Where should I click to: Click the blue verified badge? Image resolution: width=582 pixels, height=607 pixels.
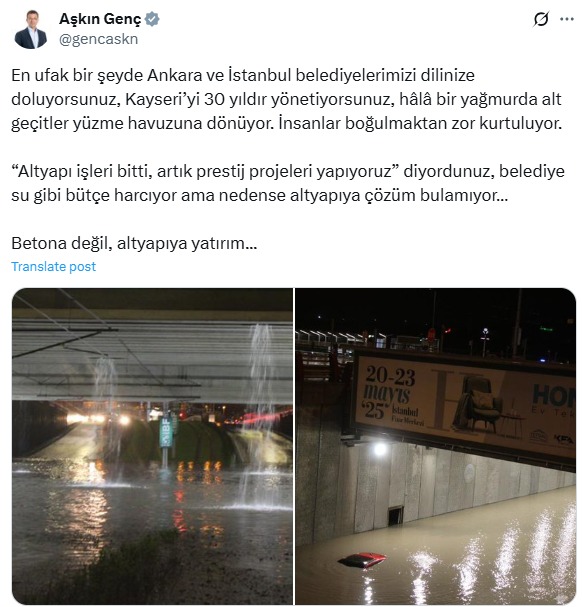pos(152,19)
